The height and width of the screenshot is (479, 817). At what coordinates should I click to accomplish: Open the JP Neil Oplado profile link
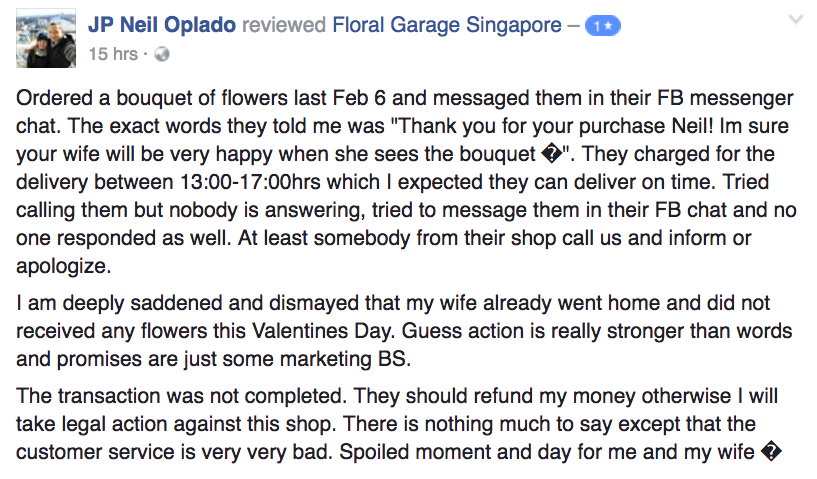[162, 25]
